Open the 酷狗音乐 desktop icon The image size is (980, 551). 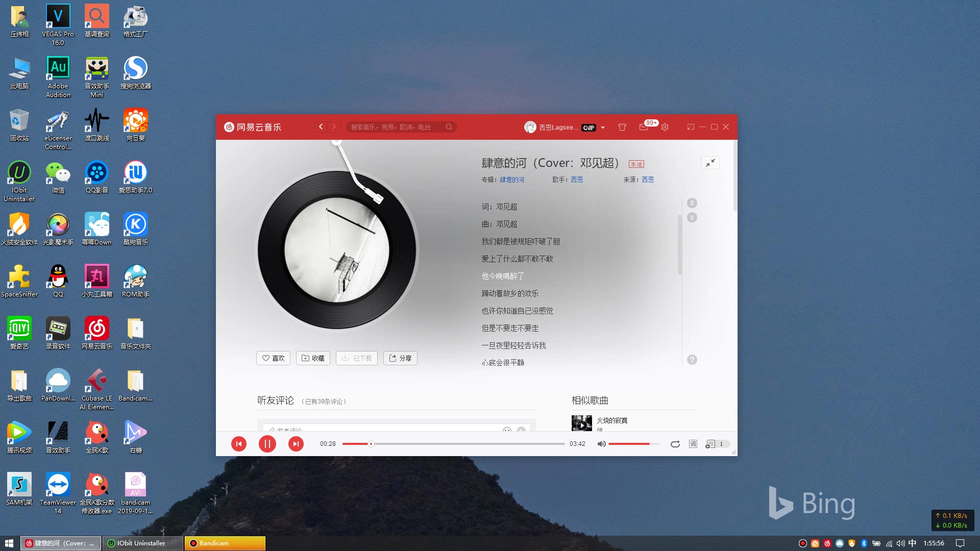(135, 229)
